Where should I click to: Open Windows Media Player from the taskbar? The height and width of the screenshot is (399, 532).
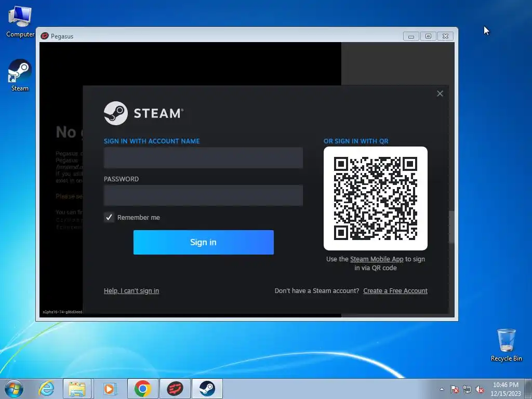109,389
